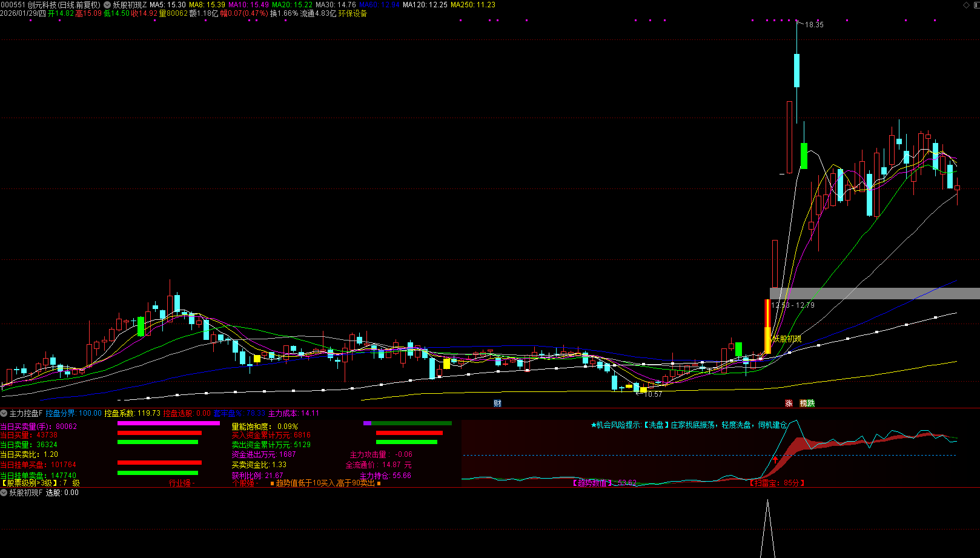980x558 pixels.
Task: Click the 涨 limit-up event marker
Action: (789, 404)
